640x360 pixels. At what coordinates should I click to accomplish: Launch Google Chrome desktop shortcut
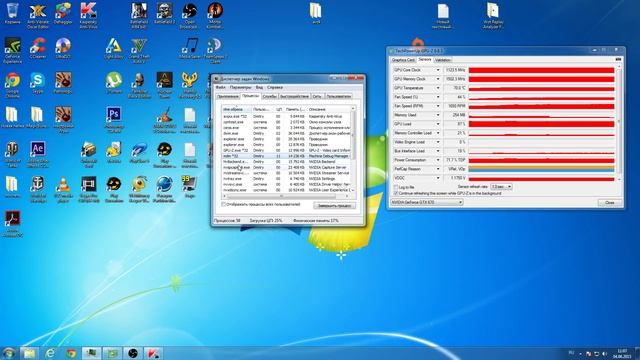point(12,85)
